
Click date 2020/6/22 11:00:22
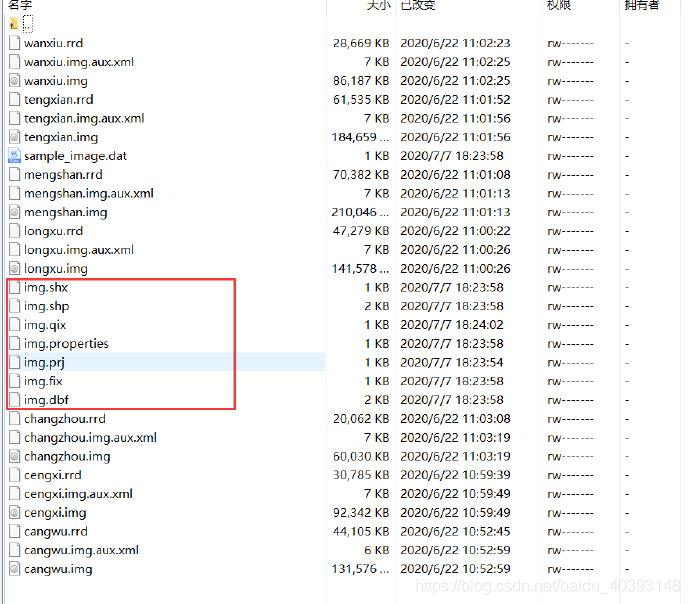point(455,231)
